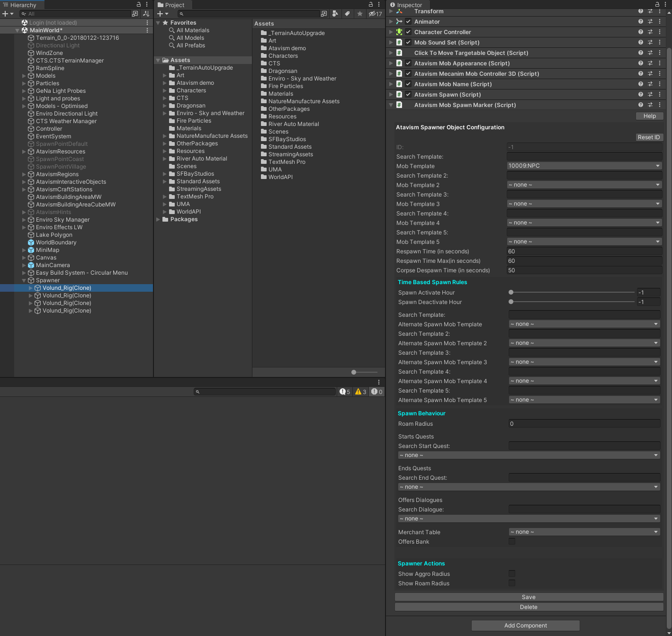Select the Hierarchy tab

click(x=20, y=5)
